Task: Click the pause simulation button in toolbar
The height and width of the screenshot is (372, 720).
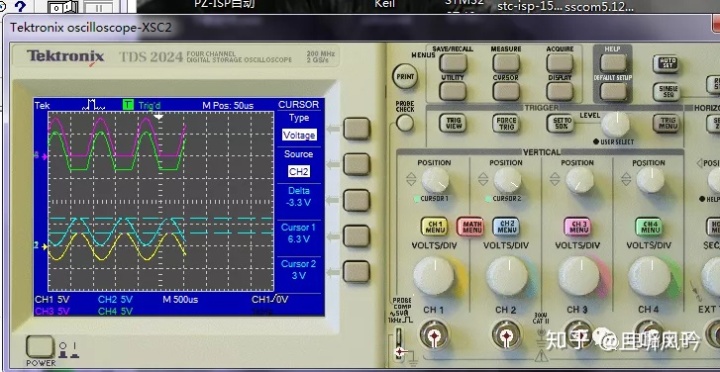Action: point(99,7)
